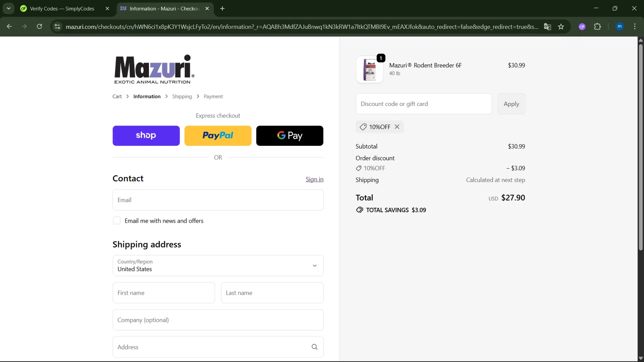Click the mazuri.com URL address bar
Screen dimensions: 644x362
coord(302,27)
